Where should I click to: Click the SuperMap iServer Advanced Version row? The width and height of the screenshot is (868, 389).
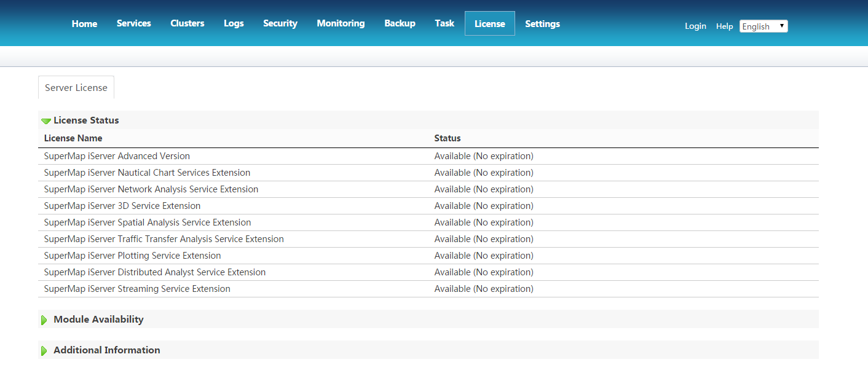pos(117,156)
